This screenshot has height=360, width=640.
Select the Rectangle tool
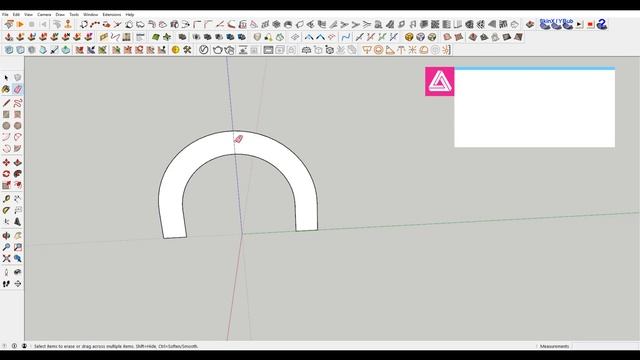click(6, 114)
